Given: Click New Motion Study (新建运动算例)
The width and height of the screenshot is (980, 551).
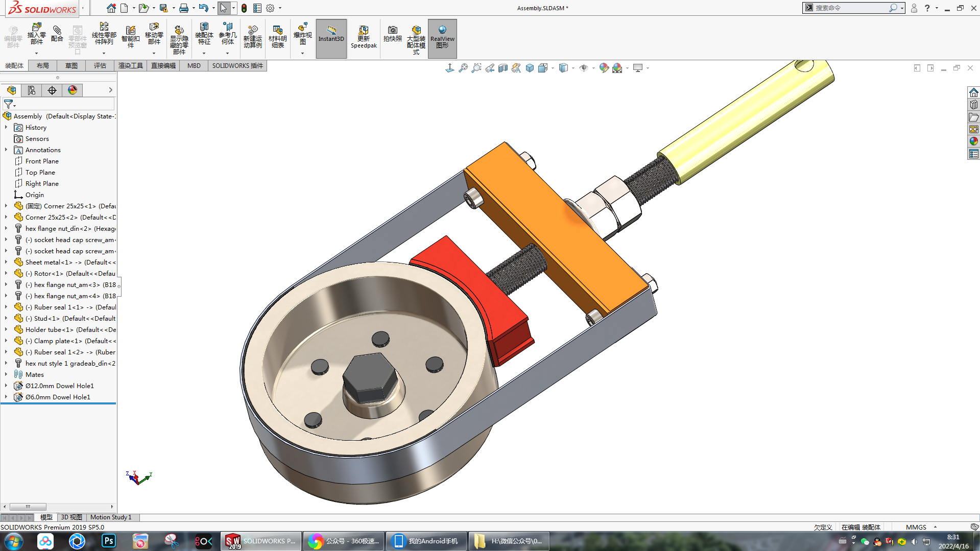Looking at the screenshot, I should (253, 37).
